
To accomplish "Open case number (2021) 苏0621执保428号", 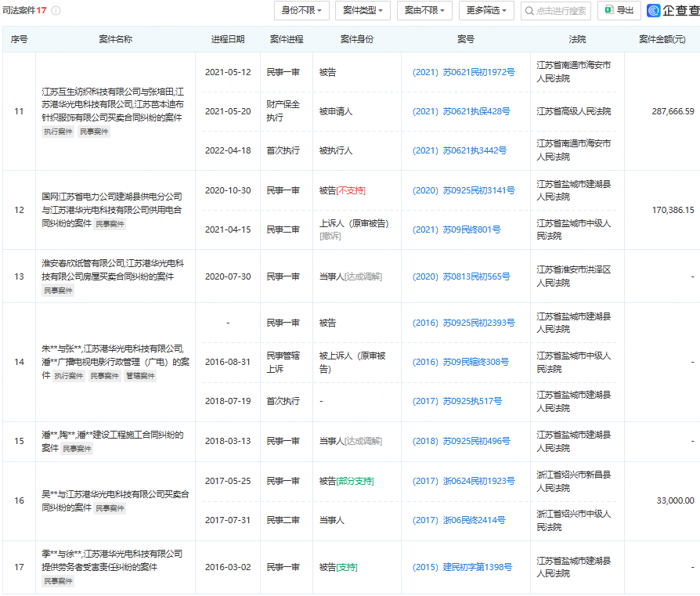I will tap(461, 111).
